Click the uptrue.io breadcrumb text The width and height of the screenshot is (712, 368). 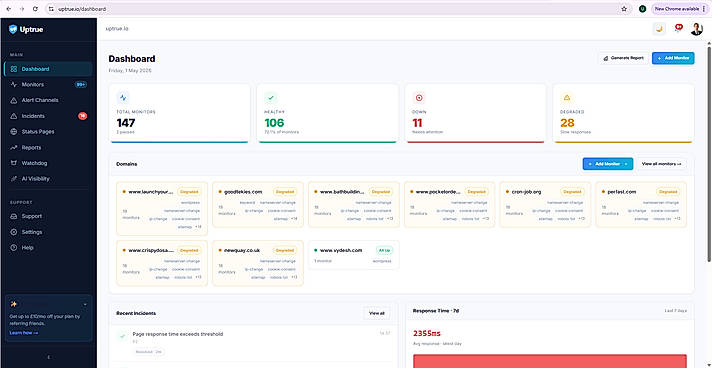tap(117, 29)
